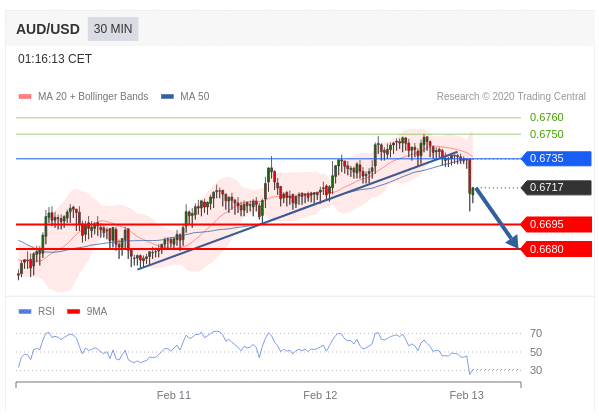
Task: Select the 0.6717 current price tag
Action: point(556,188)
